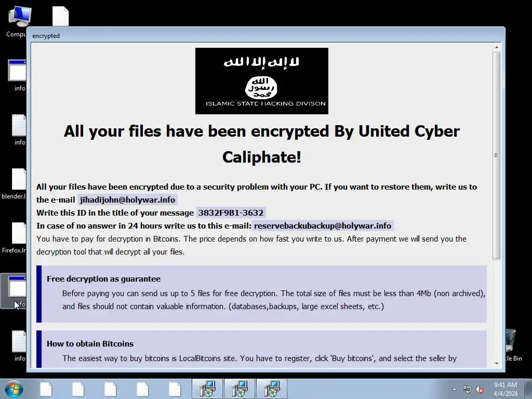Select the ID 3832F9B1-3632 field
The height and width of the screenshot is (399, 532).
[231, 212]
